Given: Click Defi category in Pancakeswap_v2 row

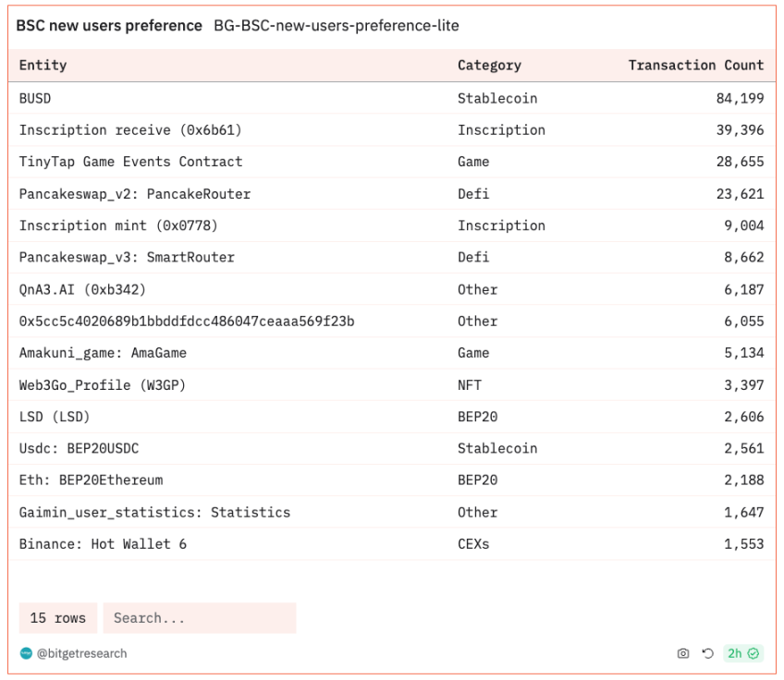Looking at the screenshot, I should pos(473,194).
